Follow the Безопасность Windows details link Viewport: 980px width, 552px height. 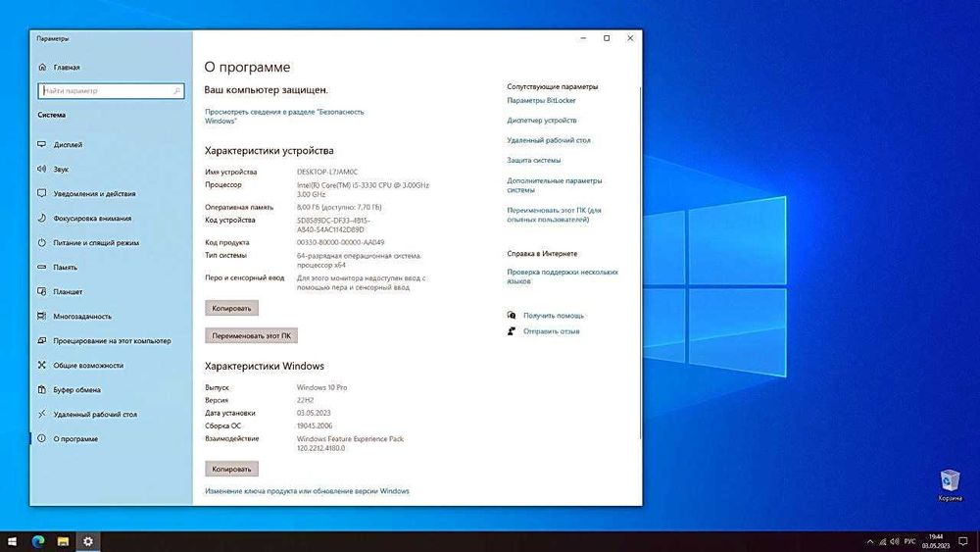[284, 117]
